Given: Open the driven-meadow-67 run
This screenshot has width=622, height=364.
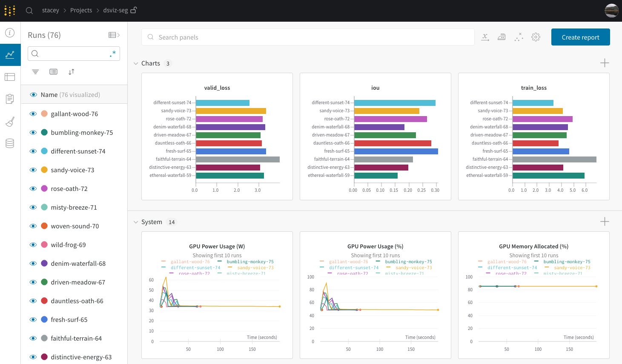Looking at the screenshot, I should pyautogui.click(x=78, y=282).
